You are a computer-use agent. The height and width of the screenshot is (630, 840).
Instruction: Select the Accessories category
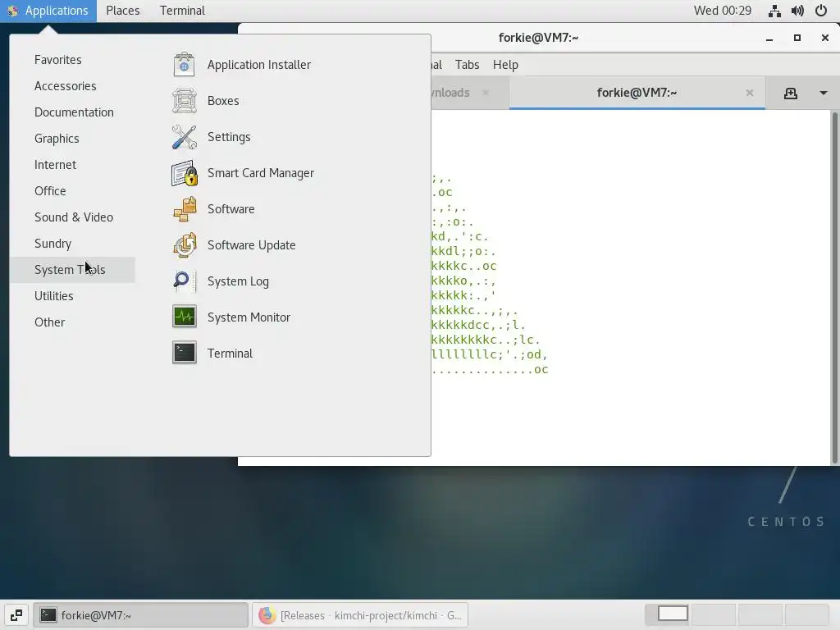click(72, 85)
